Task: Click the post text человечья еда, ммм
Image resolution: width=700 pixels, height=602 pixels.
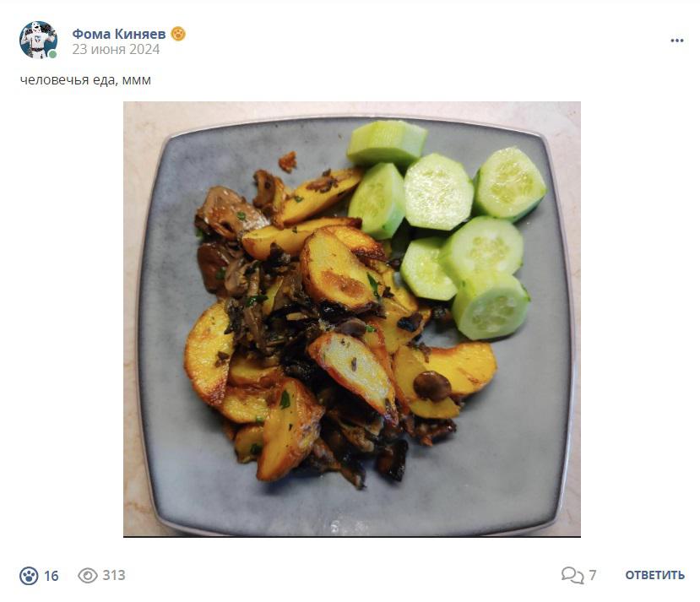Action: pos(85,80)
